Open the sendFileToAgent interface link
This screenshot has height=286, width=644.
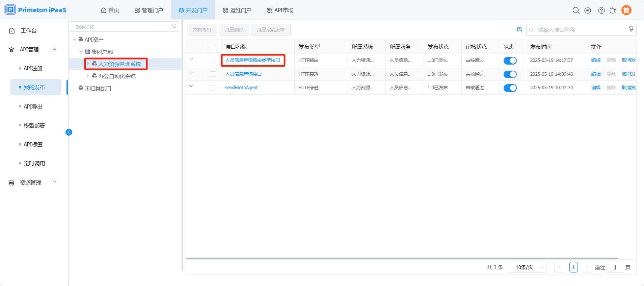(241, 88)
